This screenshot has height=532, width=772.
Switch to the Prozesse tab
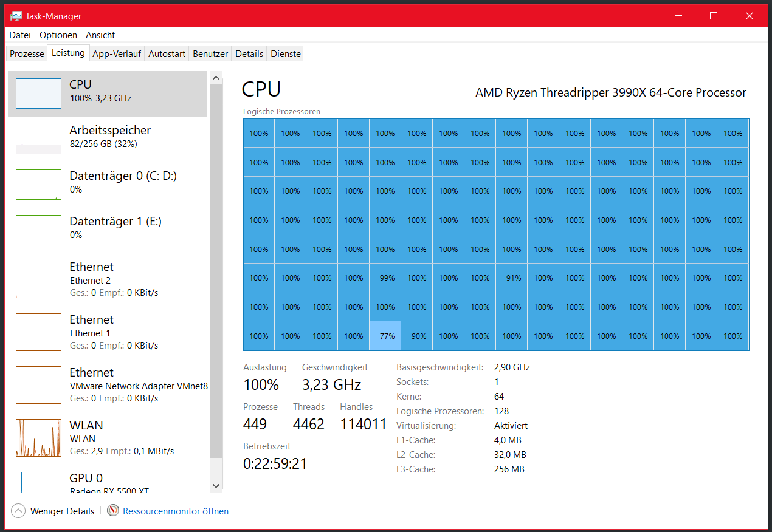point(27,53)
